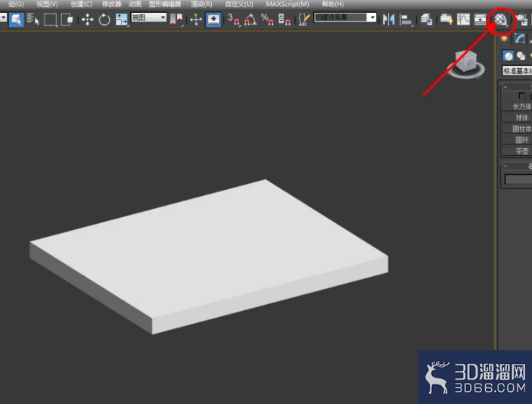Switch to Create panel tab

click(504, 39)
